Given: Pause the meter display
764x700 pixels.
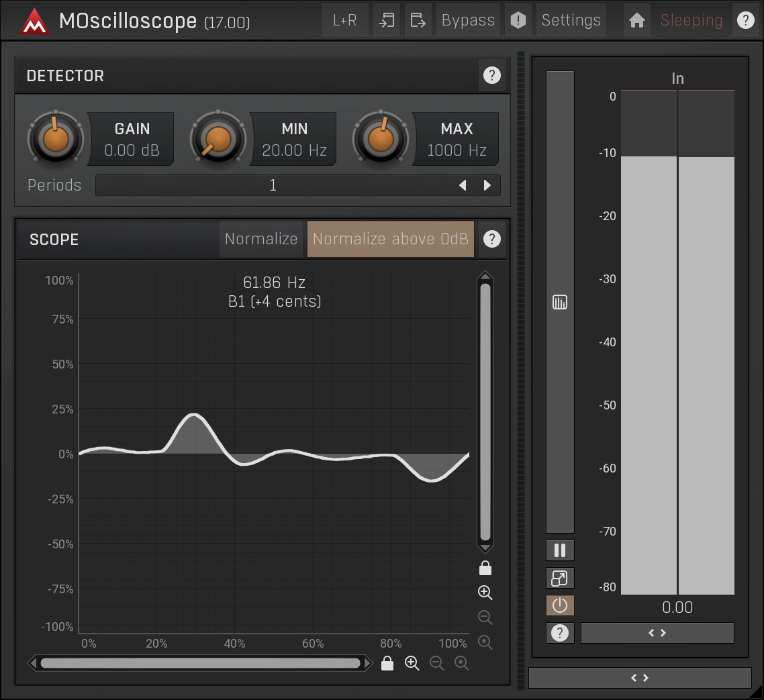Looking at the screenshot, I should (559, 551).
